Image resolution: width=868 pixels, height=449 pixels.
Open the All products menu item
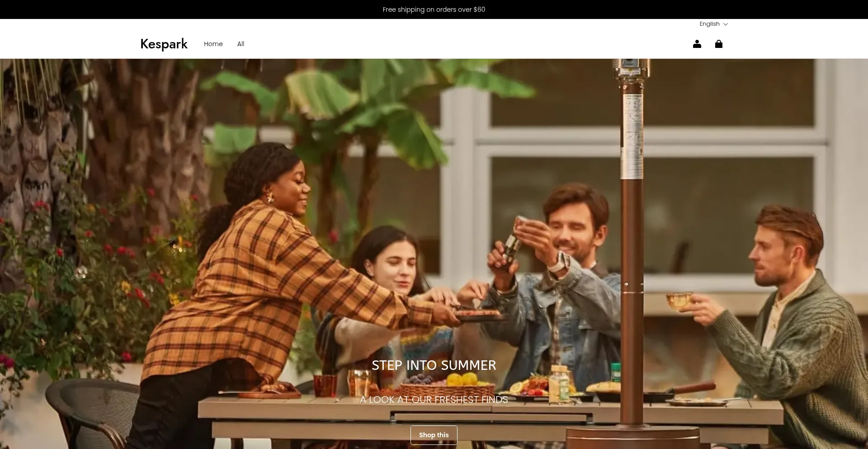(241, 44)
